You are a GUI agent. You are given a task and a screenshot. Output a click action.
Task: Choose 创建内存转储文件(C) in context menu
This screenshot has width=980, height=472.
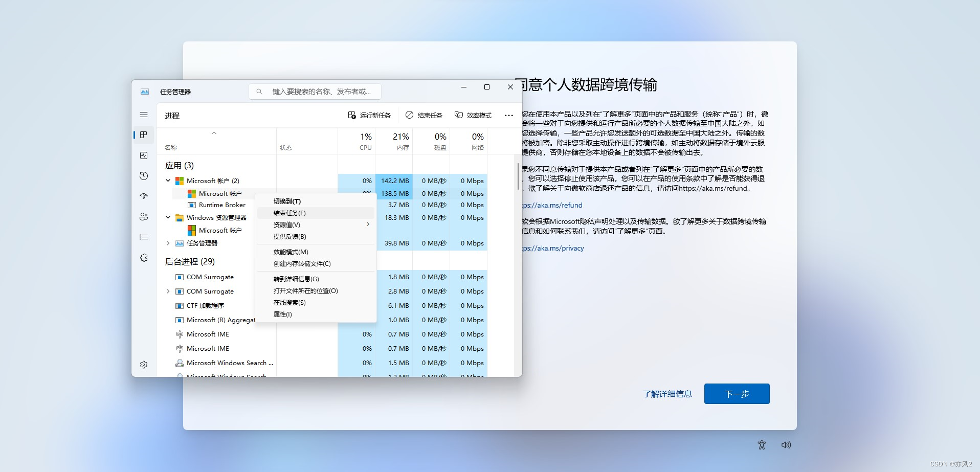(316, 264)
